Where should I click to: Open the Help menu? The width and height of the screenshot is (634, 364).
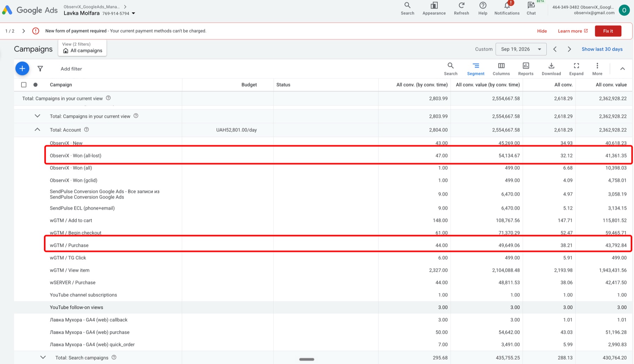[483, 8]
